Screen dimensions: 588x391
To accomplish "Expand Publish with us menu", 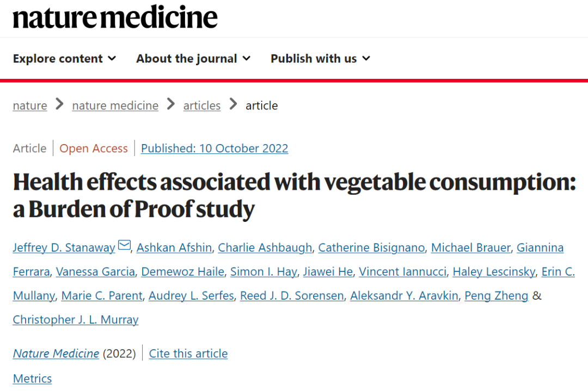I will tap(320, 59).
